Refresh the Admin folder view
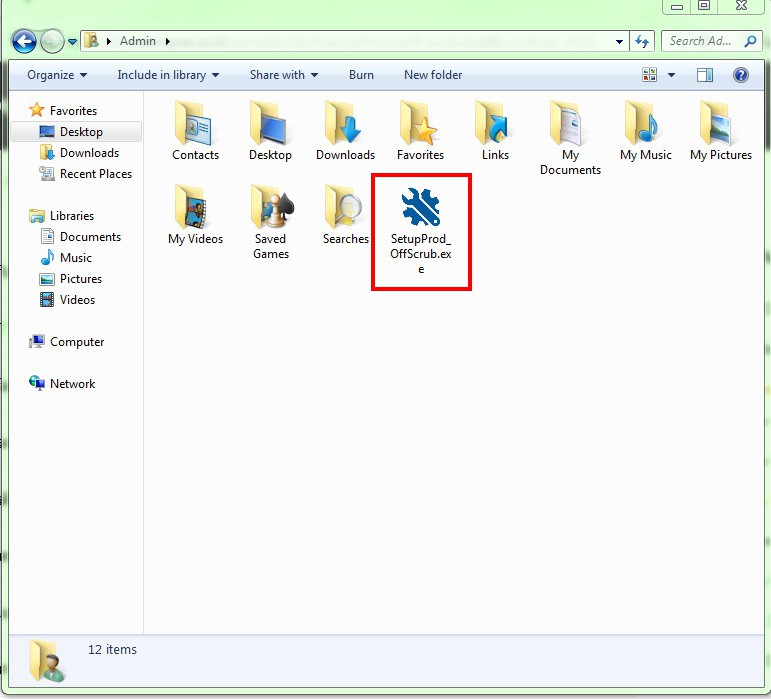 click(642, 41)
